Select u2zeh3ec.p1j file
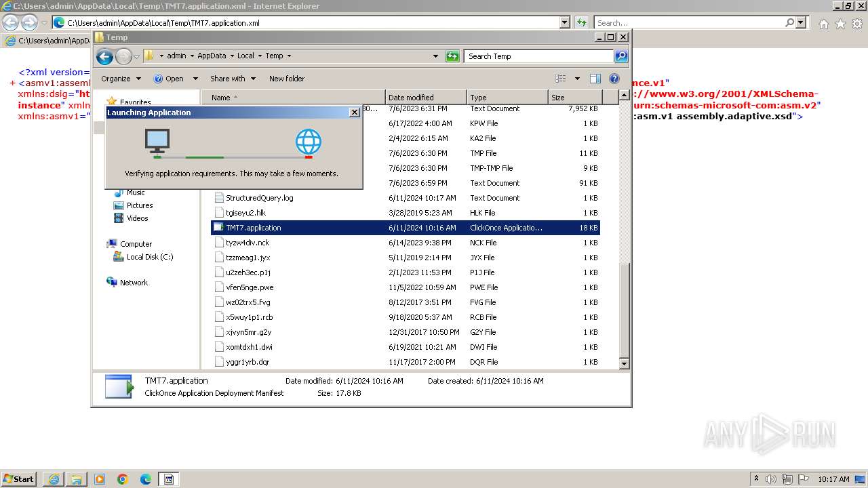868x488 pixels. [x=406, y=272]
